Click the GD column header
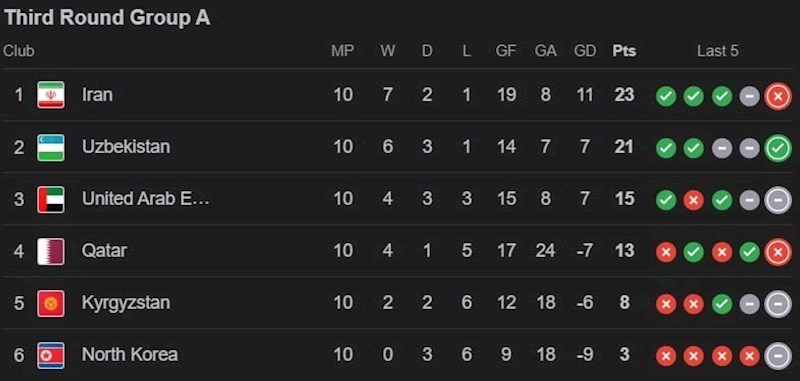Image resolution: width=800 pixels, height=381 pixels. (585, 51)
